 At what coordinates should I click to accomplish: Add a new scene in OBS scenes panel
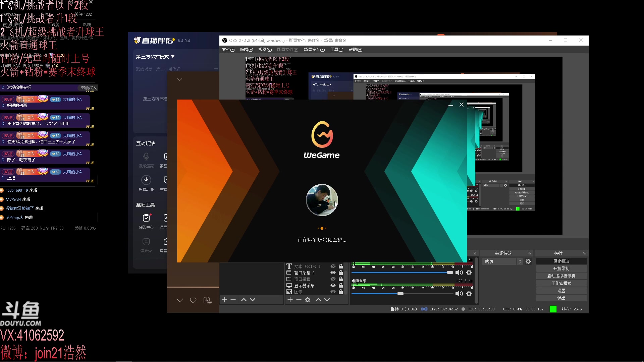coord(224,300)
